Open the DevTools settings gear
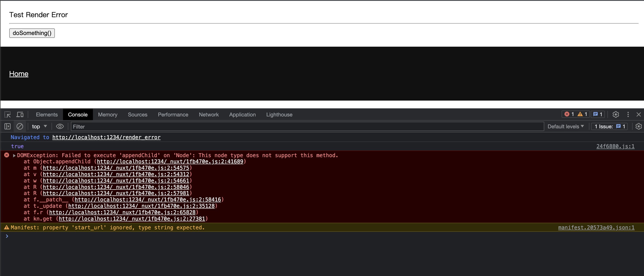Screen dimensions: 644x276 (616, 114)
